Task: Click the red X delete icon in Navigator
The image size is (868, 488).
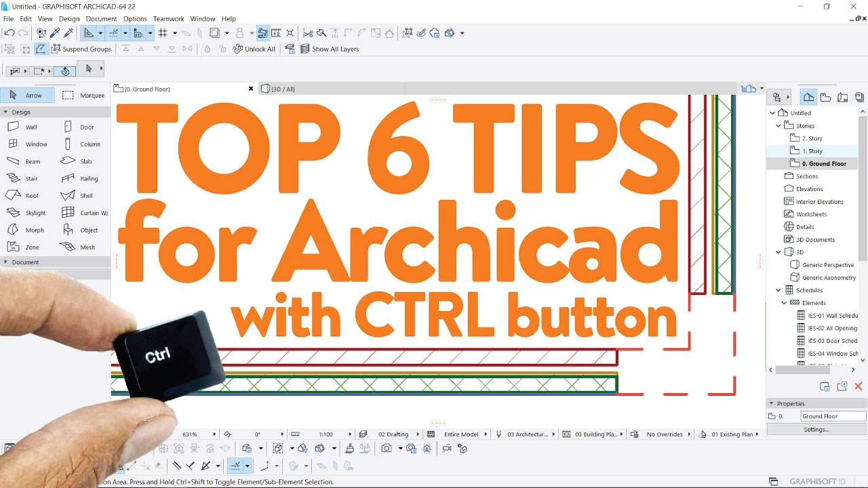Action: click(x=859, y=386)
